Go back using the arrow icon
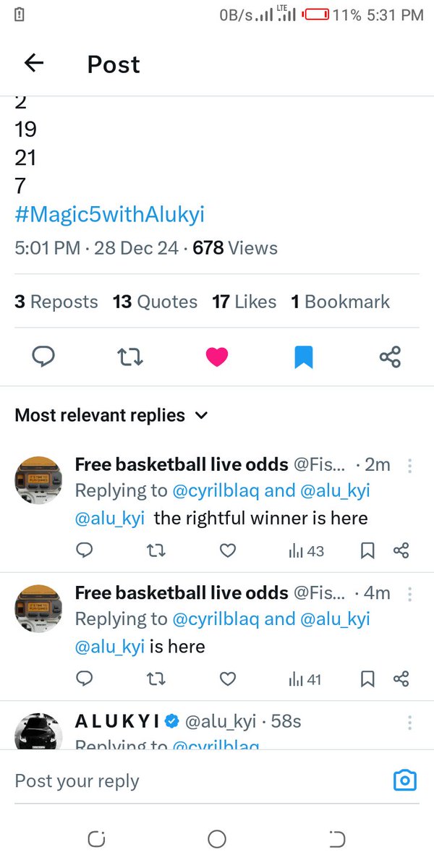Screen dimensions: 434x868 (x=34, y=64)
